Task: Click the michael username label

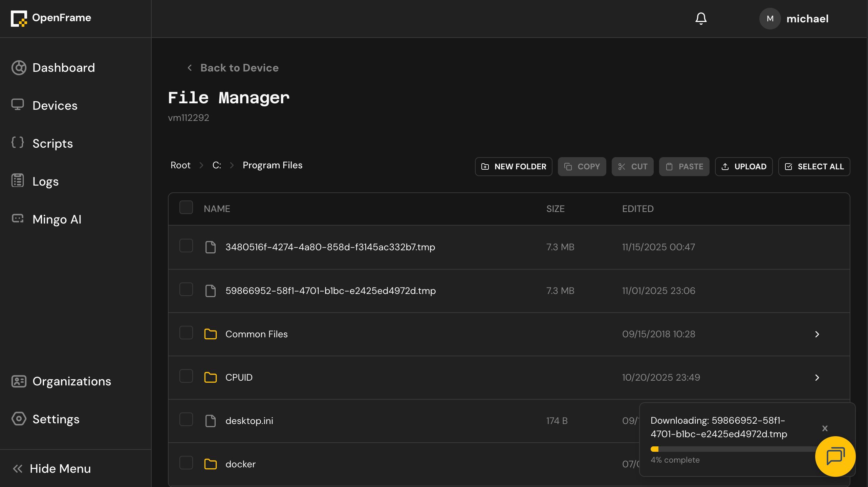Action: tap(807, 19)
